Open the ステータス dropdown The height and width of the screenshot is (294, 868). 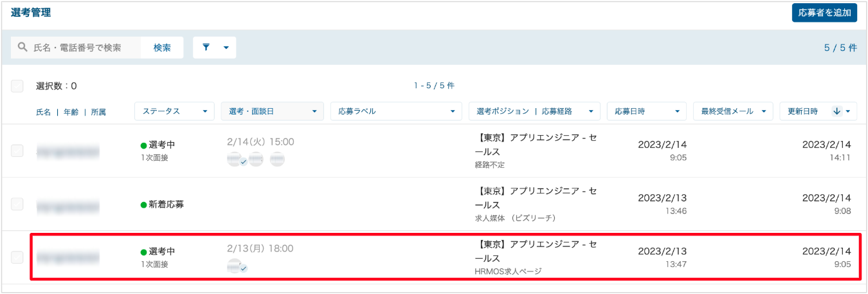pos(174,111)
